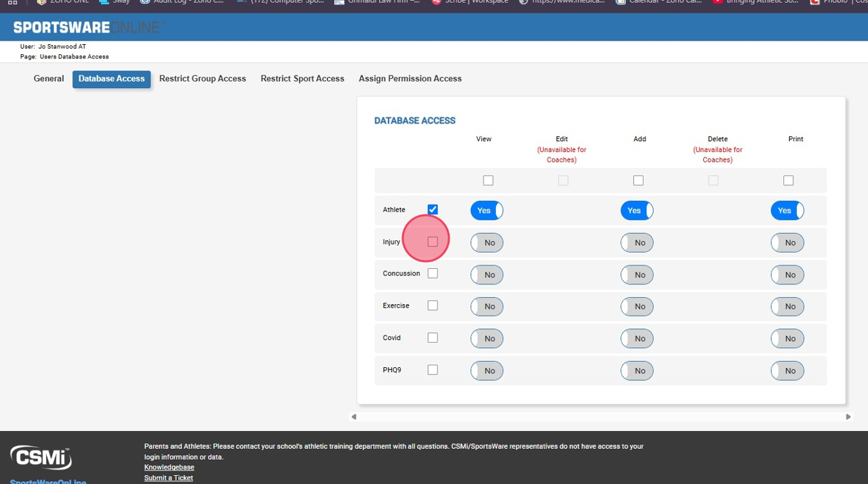Enable Print access toggle for PHQ9
This screenshot has width=868, height=484.
click(787, 371)
